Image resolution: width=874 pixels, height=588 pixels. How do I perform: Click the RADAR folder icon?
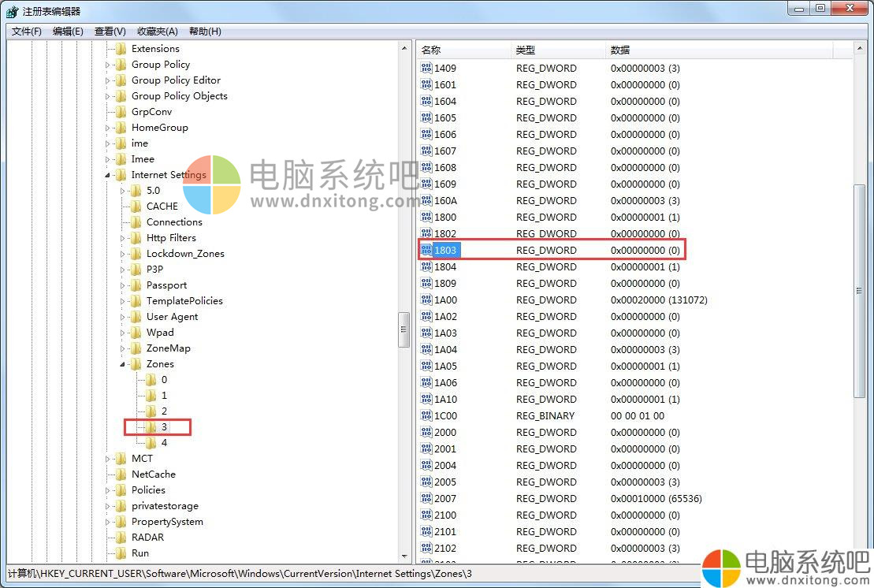pyautogui.click(x=121, y=538)
